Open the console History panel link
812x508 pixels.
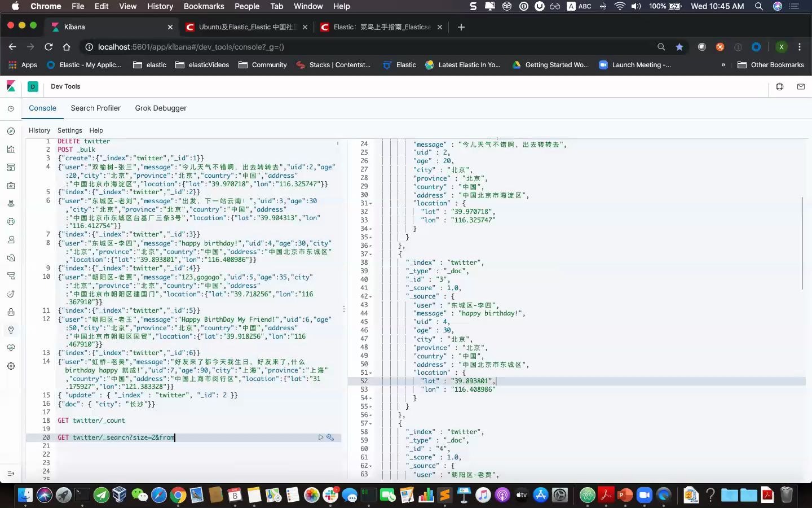pos(39,130)
